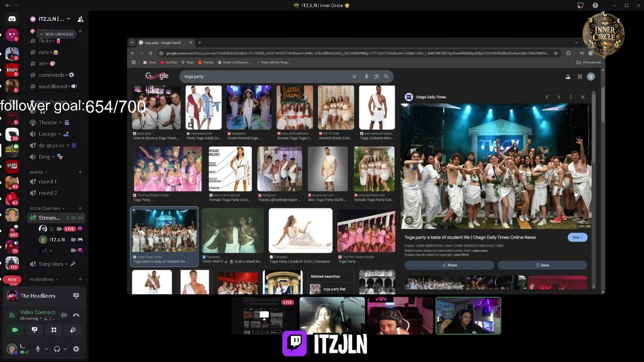The image size is (644, 362).
Task: Open Discord inbox icon in title bar
Action: click(x=581, y=6)
